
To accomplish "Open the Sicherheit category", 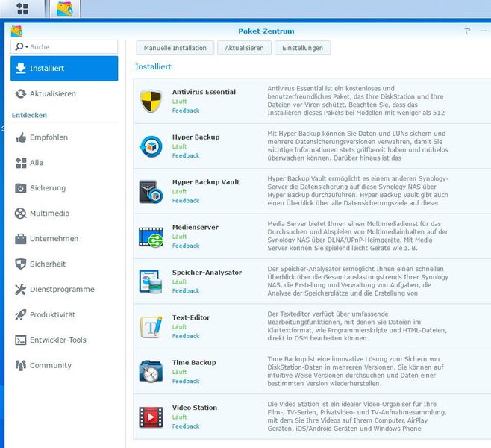I will [x=64, y=264].
